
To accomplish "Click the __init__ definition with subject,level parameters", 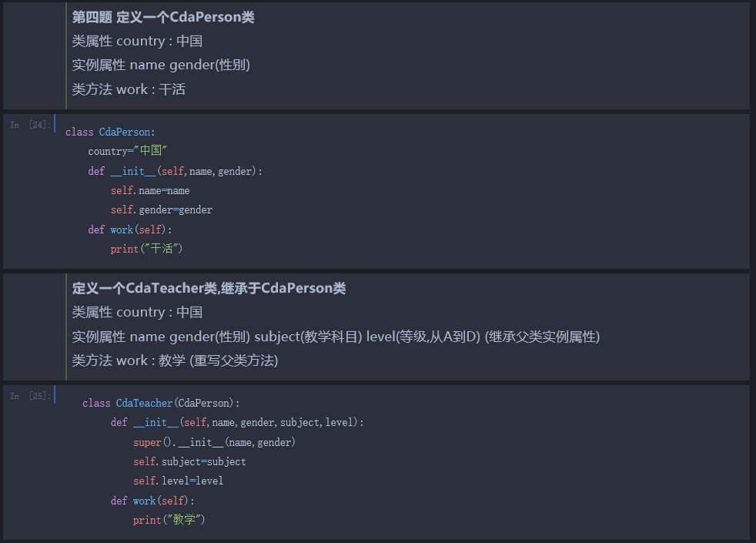I will 237,422.
